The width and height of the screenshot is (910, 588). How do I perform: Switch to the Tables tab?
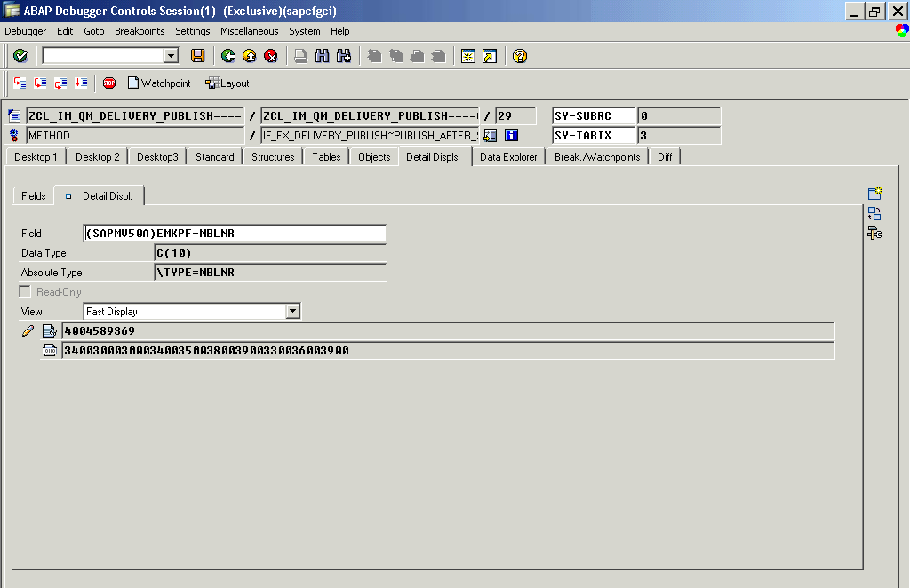point(326,157)
